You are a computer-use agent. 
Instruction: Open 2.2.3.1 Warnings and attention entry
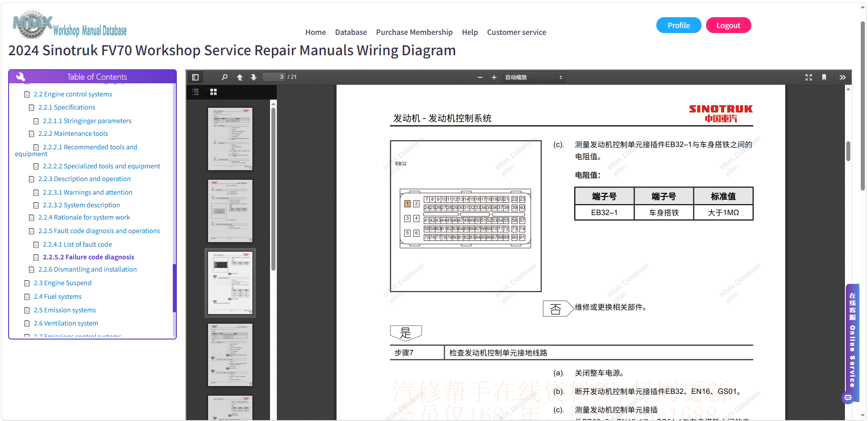[x=88, y=192]
